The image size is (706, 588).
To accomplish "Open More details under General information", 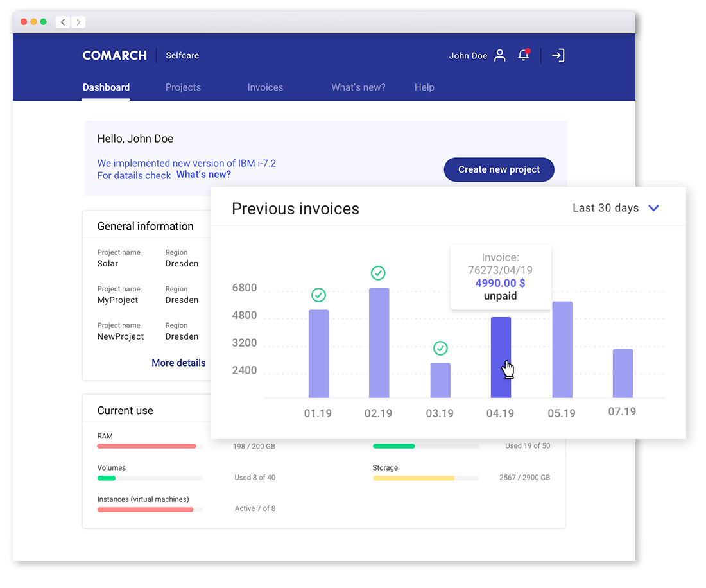I will tap(178, 363).
